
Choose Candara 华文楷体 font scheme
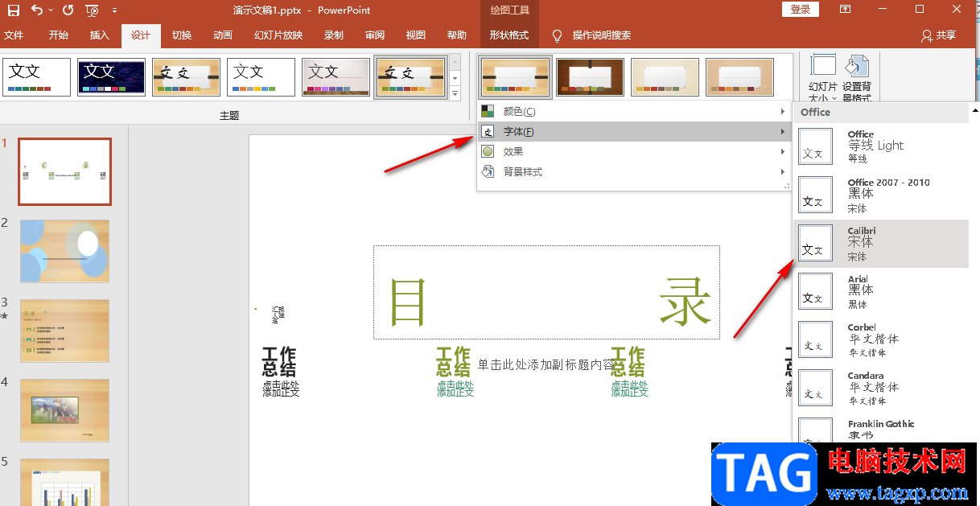881,389
